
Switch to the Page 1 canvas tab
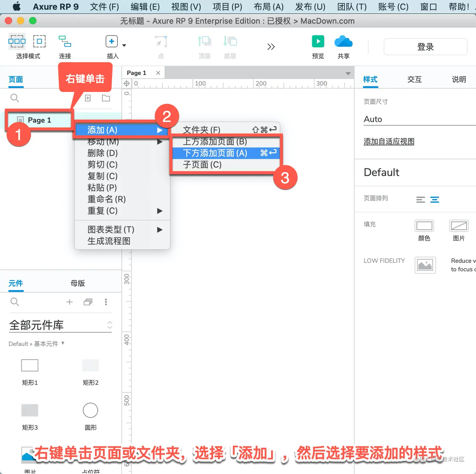(137, 73)
